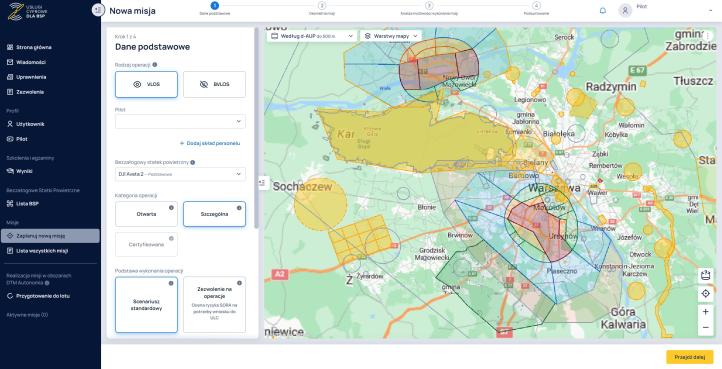Click info icon beside Bezzałogowy statek powietrzny

(192, 162)
